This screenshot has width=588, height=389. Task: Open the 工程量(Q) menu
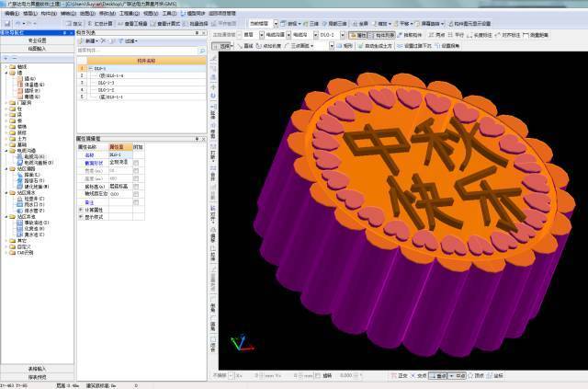click(130, 13)
